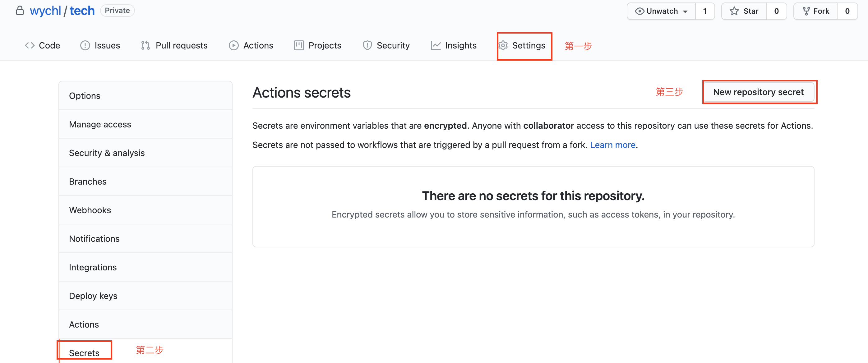
Task: Switch to the Settings tab
Action: (529, 45)
